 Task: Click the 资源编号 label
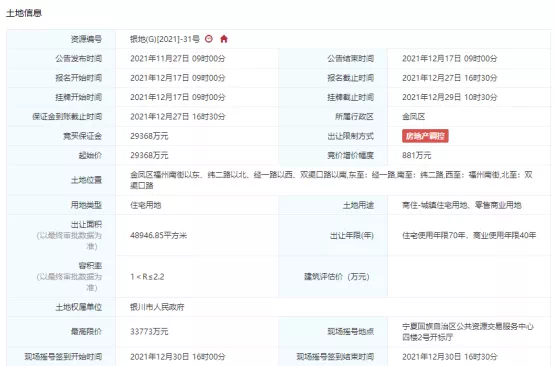tap(86, 39)
